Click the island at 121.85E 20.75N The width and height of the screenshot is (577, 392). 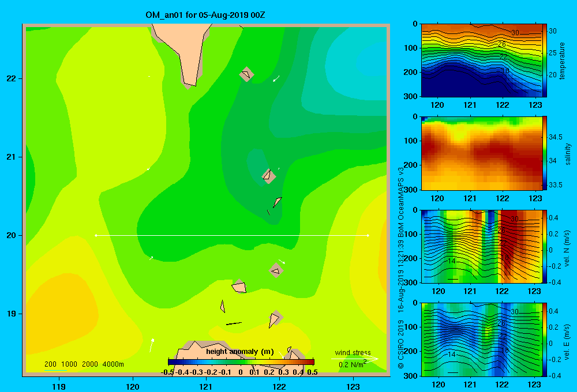[268, 175]
